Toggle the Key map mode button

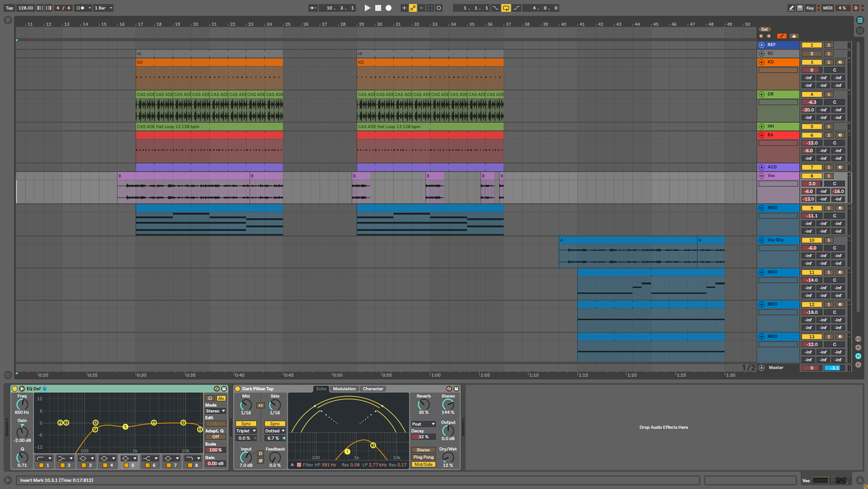click(x=810, y=8)
